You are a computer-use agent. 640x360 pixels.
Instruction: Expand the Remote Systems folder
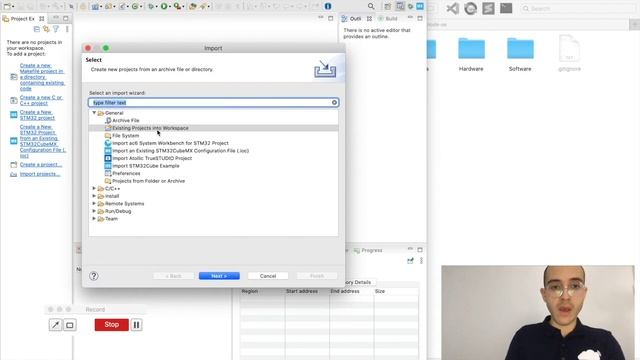(x=94, y=204)
